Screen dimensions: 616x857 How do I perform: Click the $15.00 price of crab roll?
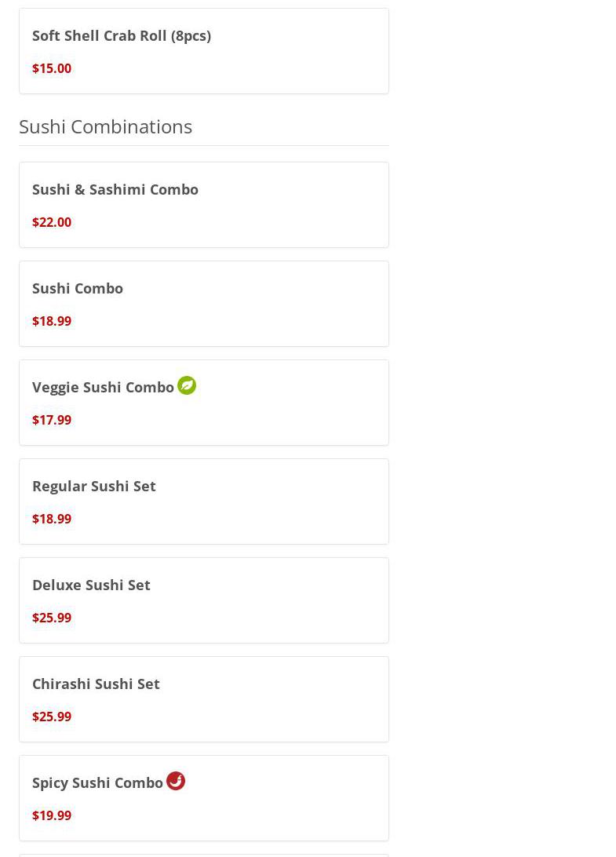pos(52,68)
